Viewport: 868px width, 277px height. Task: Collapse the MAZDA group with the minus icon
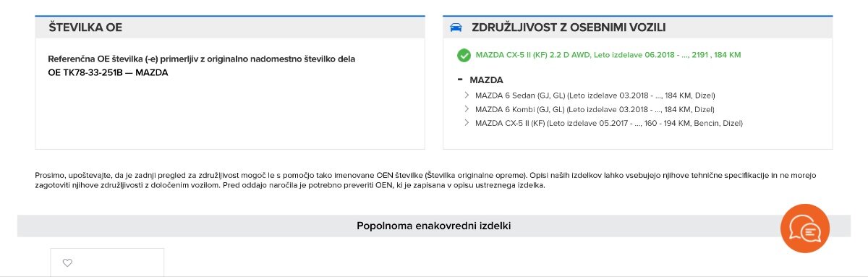tap(460, 80)
